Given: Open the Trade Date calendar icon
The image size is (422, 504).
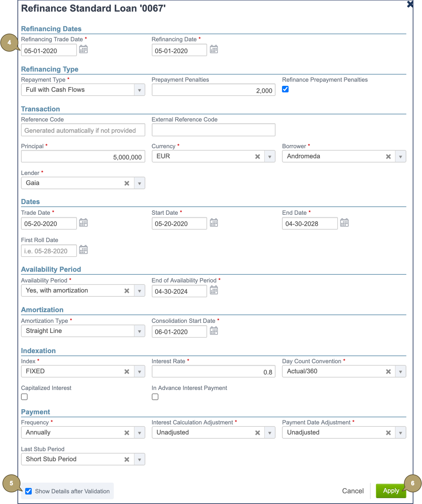Looking at the screenshot, I should tap(83, 223).
